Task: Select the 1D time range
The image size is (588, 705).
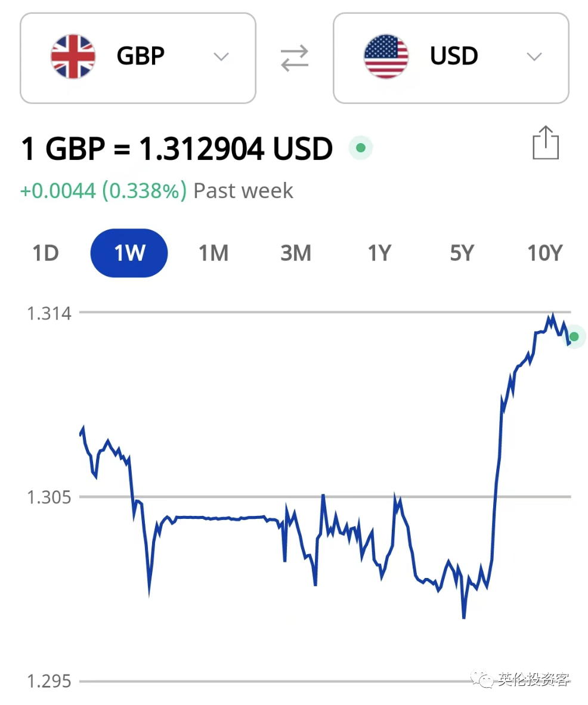Action: [45, 253]
